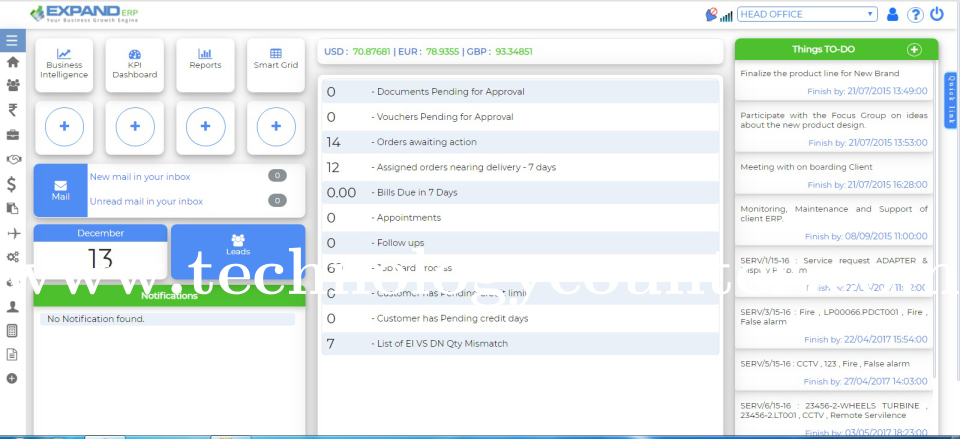Image resolution: width=960 pixels, height=439 pixels.
Task: Go to the Home sidebar icon
Action: pos(12,61)
